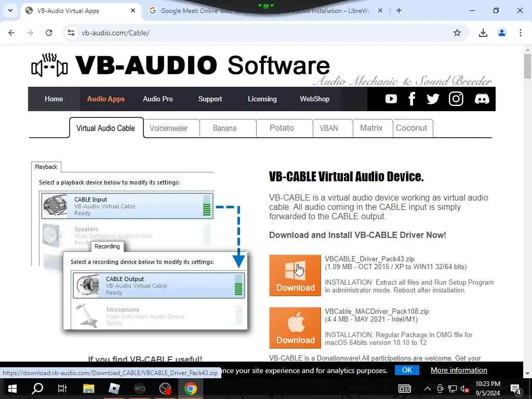The image size is (532, 399).
Task: Click the VB-Audio logo speaker icon
Action: (x=49, y=65)
